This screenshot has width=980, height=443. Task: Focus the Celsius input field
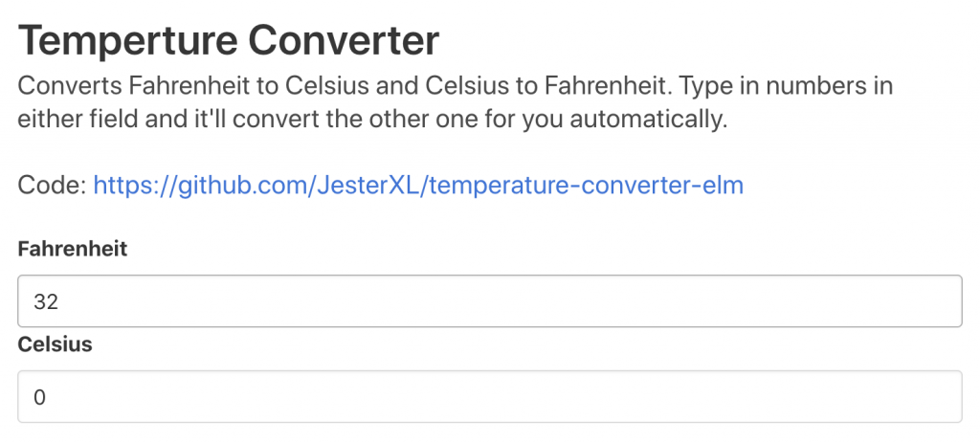click(490, 396)
